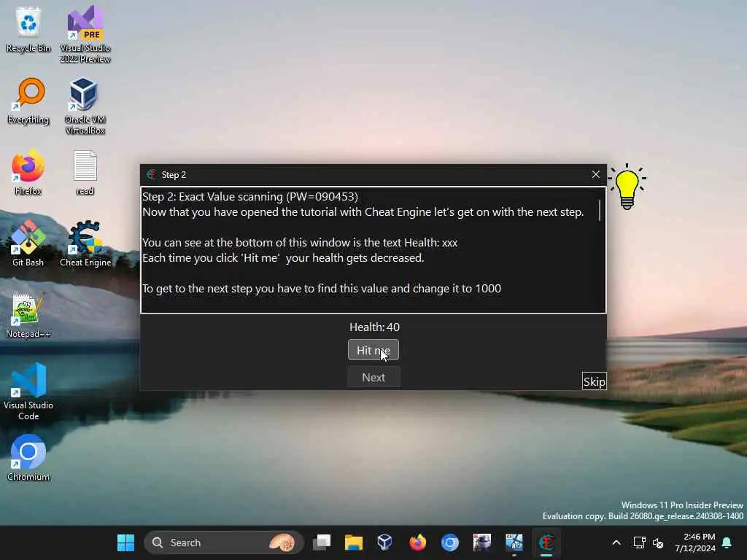Screen dimensions: 747x560
Task: Click the taskbar Search box
Action: pos(223,542)
